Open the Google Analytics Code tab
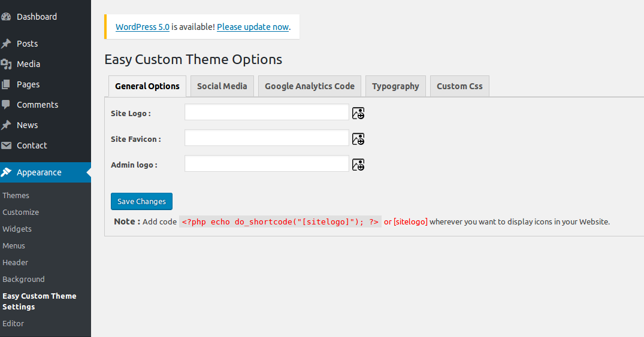The height and width of the screenshot is (337, 644). (310, 86)
